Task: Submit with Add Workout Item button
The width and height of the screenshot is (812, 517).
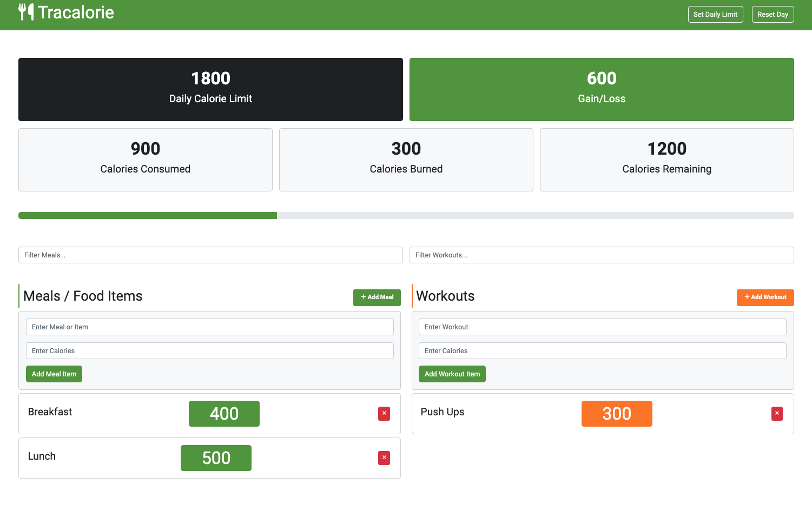Action: tap(452, 374)
